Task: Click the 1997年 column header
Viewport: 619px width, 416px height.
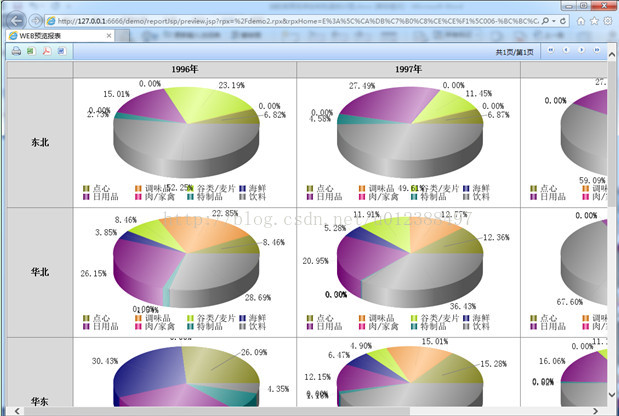Action: [409, 69]
